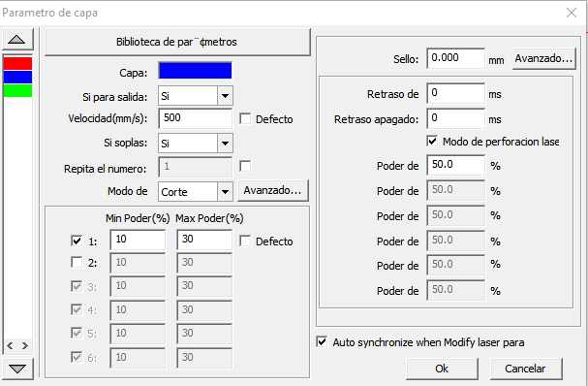Confirm with the Ok button
588x386 pixels.
(442, 369)
